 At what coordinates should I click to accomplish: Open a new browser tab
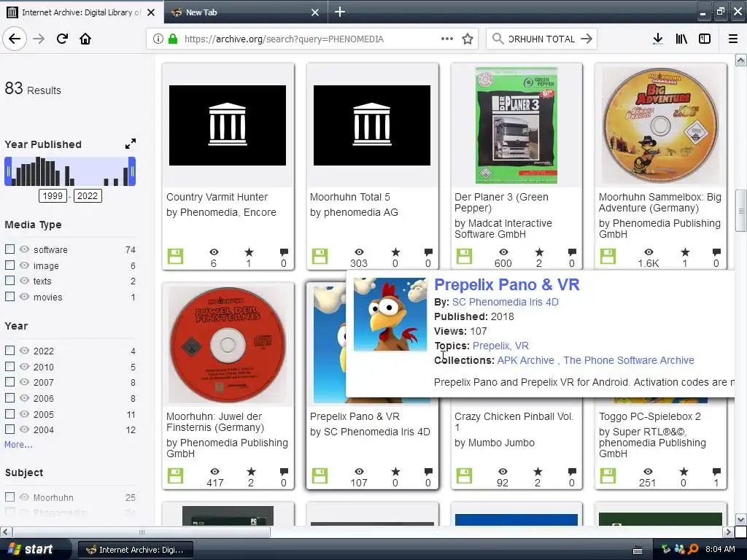[340, 12]
